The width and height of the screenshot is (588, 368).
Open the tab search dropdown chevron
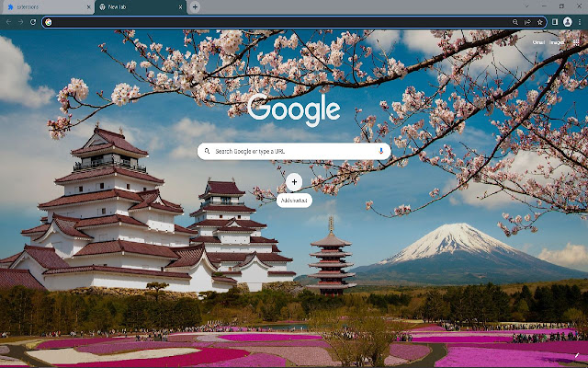pos(526,6)
